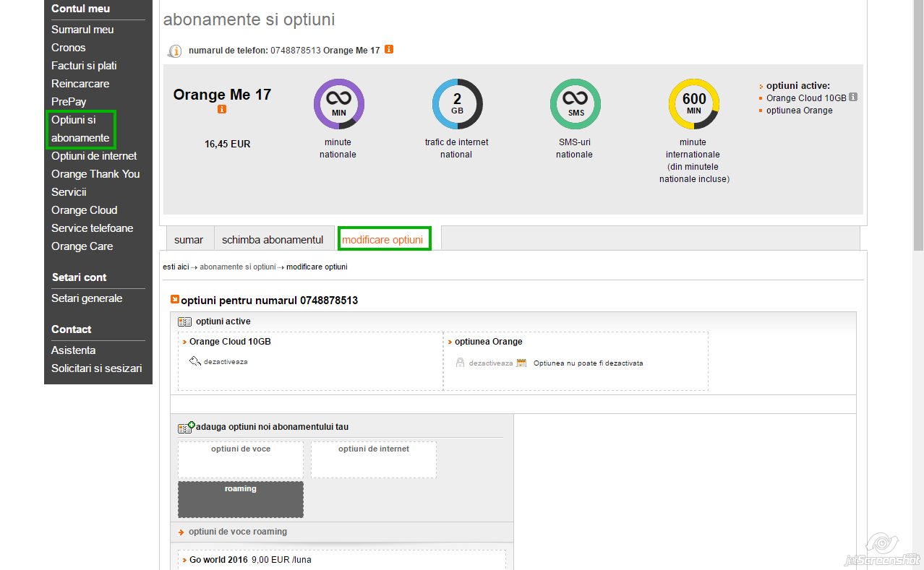924x570 pixels.
Task: Click the add-options icon beside 'adauga optiuni noi'
Action: coord(187,428)
